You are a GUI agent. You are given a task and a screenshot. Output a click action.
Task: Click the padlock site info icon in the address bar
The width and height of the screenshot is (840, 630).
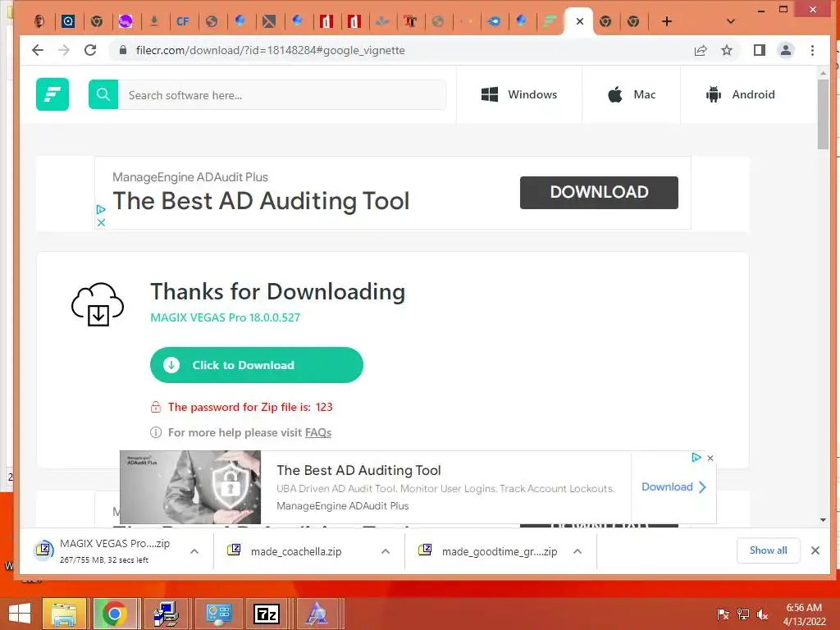tap(123, 50)
